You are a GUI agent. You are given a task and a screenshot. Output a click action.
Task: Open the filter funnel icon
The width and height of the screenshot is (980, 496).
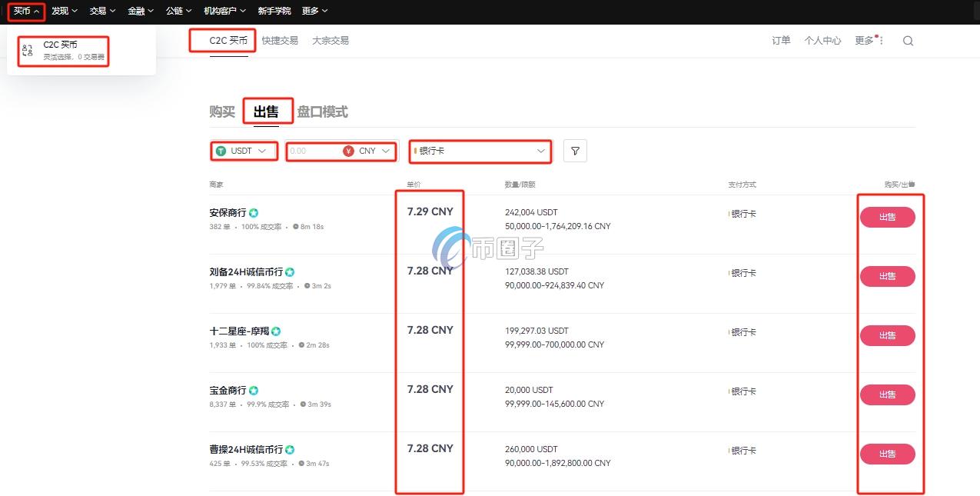(x=574, y=151)
